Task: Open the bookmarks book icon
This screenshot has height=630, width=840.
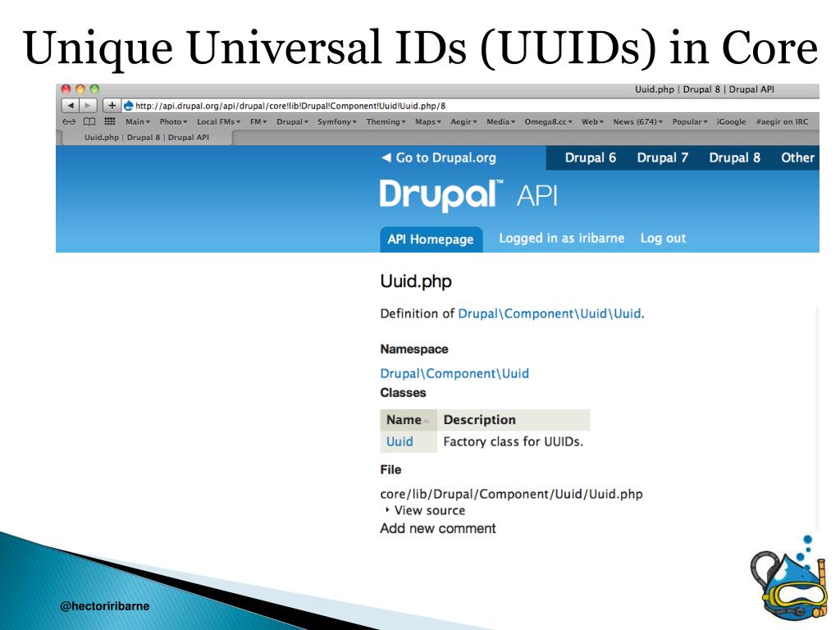Action: click(89, 121)
